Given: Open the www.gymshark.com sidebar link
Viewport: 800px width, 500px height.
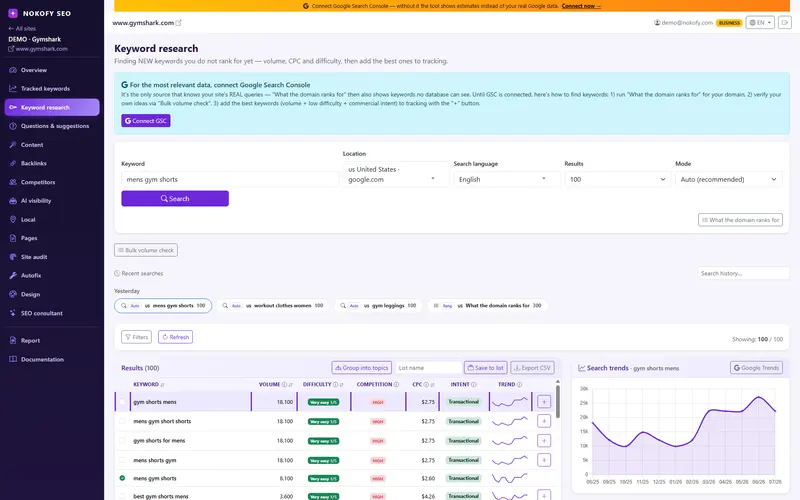Looking at the screenshot, I should pyautogui.click(x=38, y=49).
